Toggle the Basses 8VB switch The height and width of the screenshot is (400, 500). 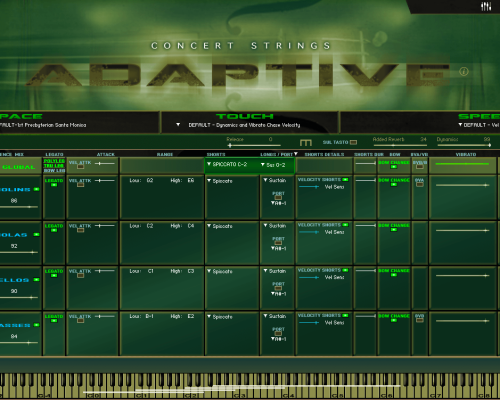coord(420,320)
